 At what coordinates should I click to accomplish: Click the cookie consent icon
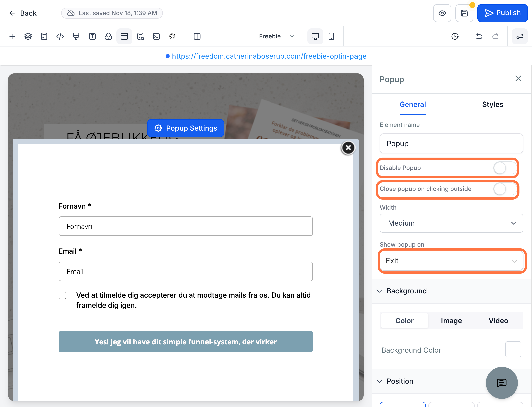point(172,36)
